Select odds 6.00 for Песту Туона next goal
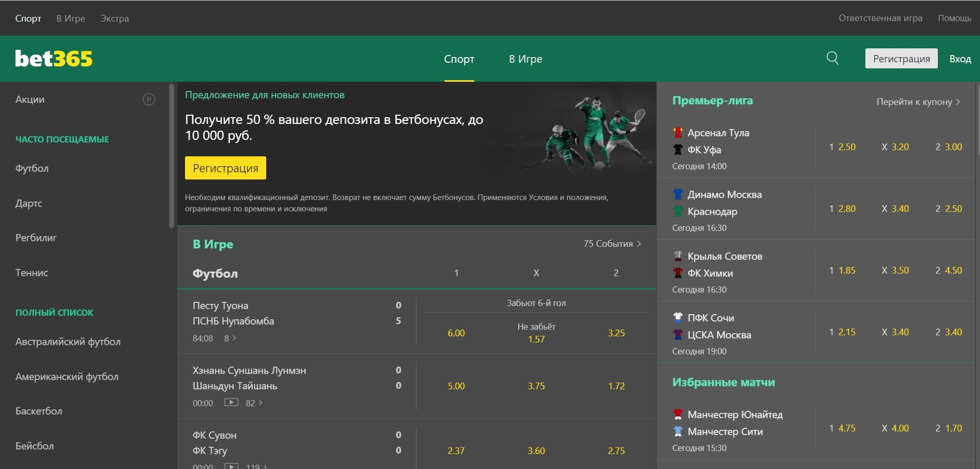 (456, 333)
